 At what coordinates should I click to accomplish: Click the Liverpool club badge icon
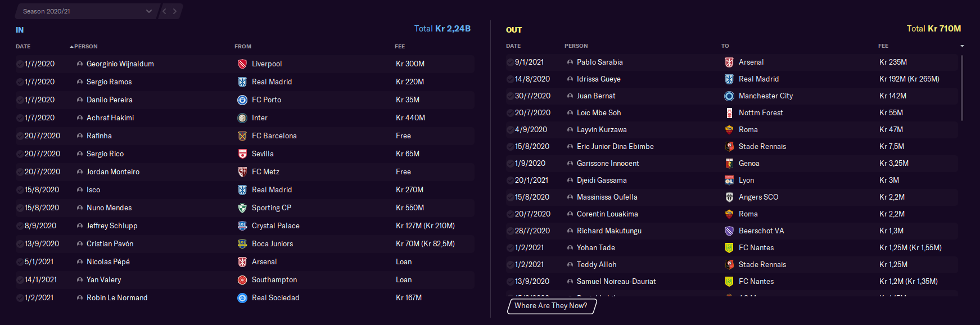point(242,64)
